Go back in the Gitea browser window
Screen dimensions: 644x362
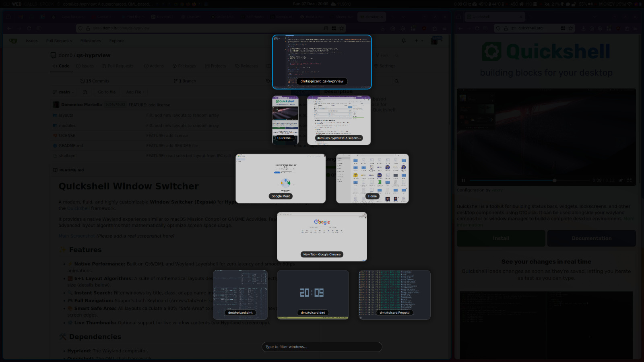click(x=9, y=29)
